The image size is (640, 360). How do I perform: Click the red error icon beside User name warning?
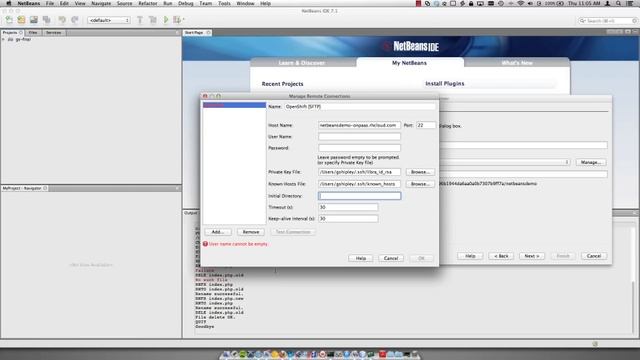coord(205,244)
